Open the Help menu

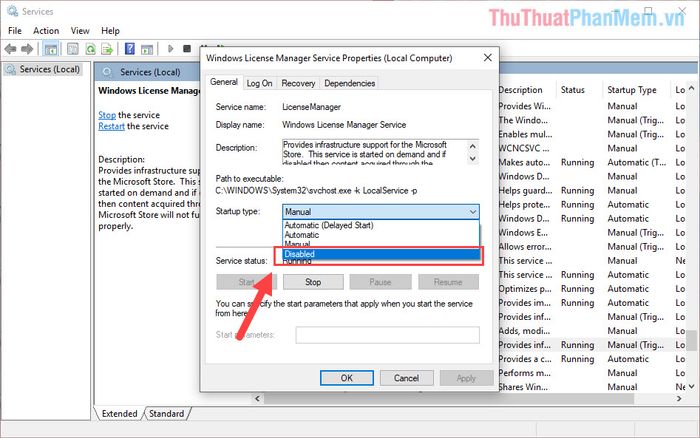(110, 30)
